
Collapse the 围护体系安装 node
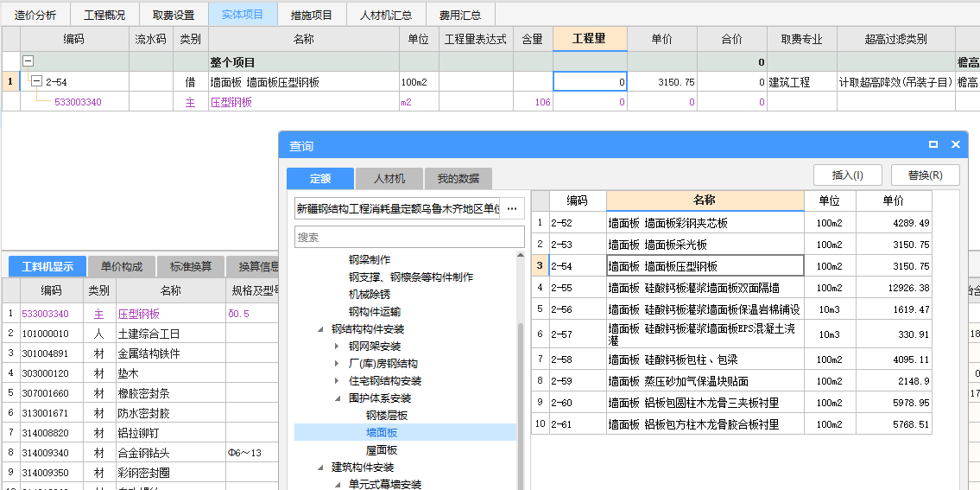[337, 398]
